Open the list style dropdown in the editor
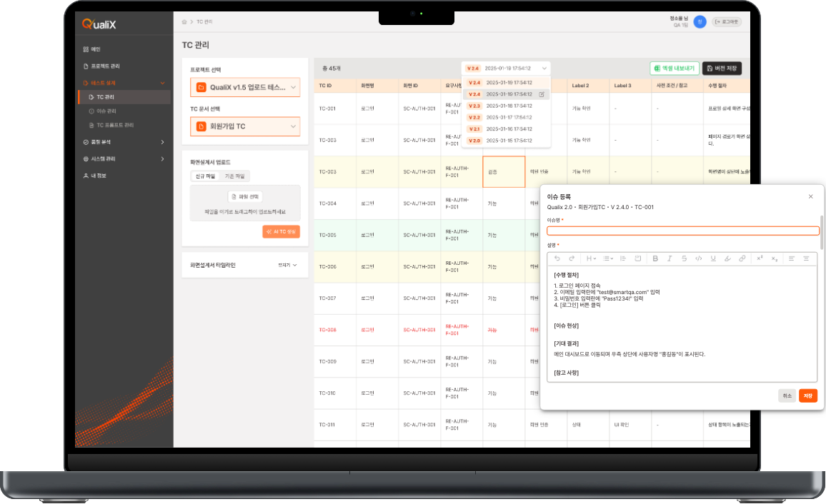 click(608, 258)
